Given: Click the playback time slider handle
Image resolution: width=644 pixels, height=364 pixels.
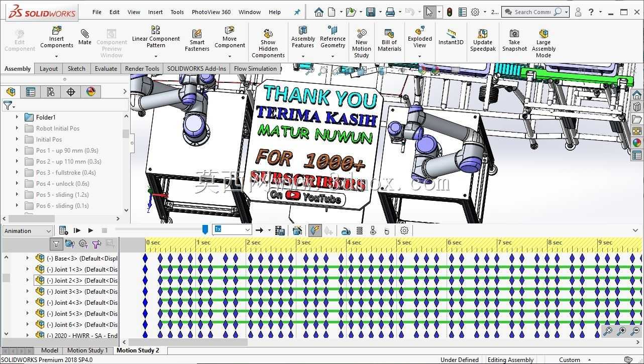Looking at the screenshot, I should [205, 229].
